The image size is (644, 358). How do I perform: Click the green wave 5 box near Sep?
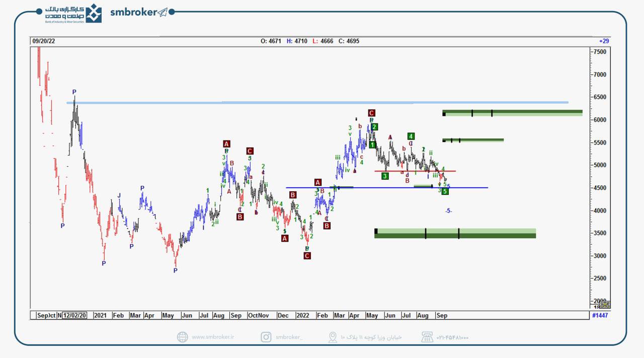pos(445,191)
